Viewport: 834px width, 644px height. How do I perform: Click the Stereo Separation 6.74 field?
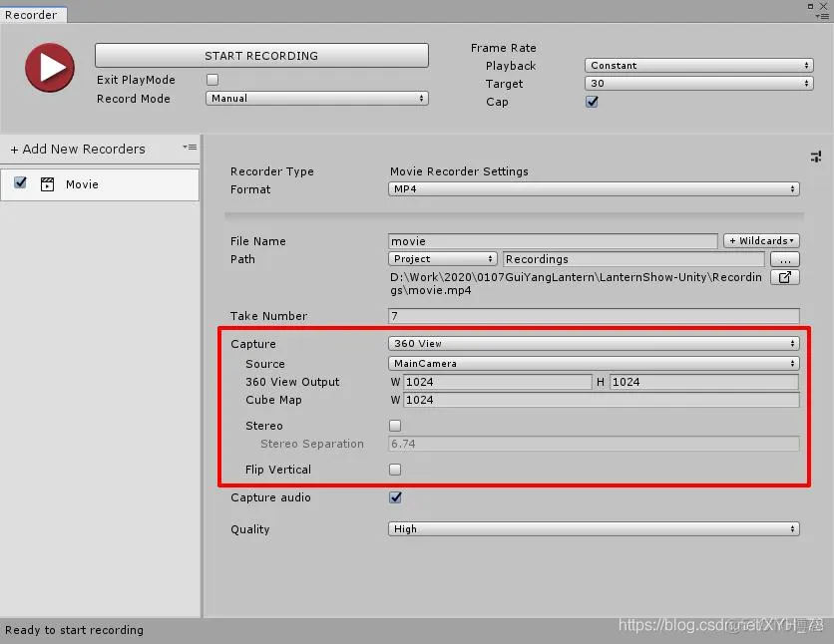(x=594, y=444)
